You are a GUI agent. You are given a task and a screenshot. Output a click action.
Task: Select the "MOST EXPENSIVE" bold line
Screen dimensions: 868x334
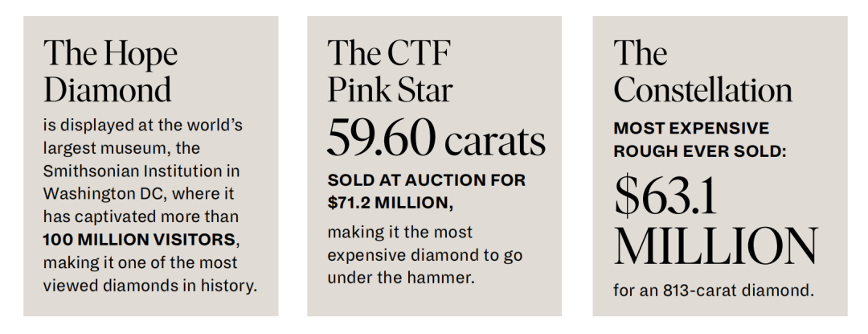[x=691, y=129]
